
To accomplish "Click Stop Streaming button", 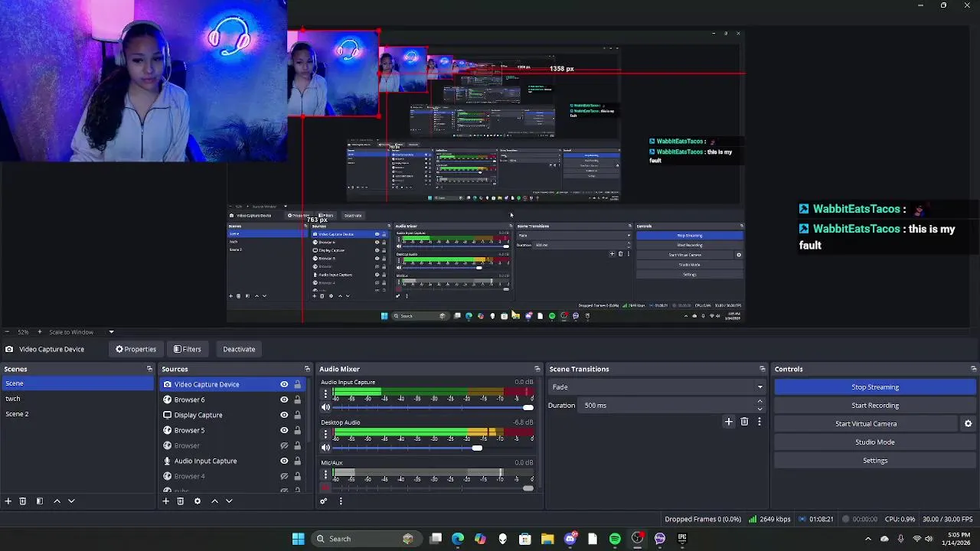I will click(875, 387).
